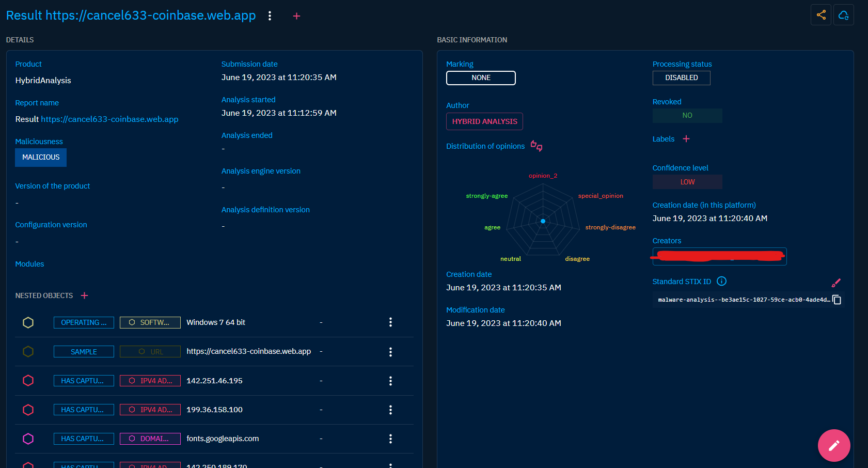Open the opinions thumbs icon

pos(536,146)
